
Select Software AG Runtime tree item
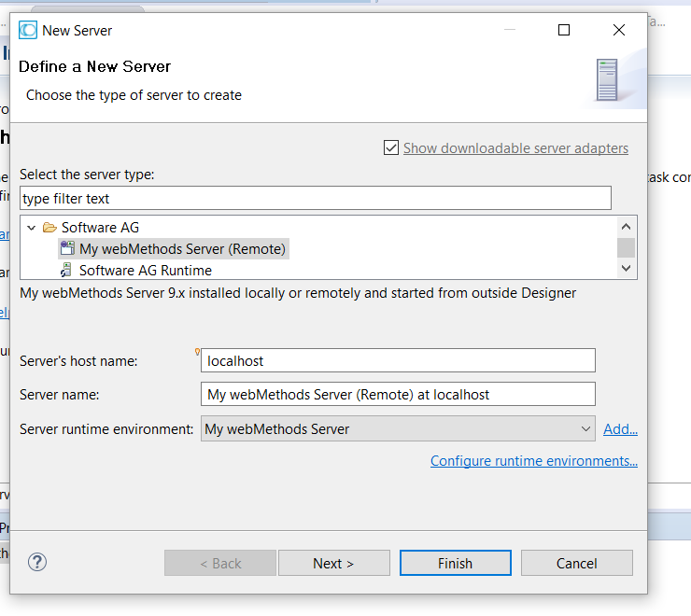click(x=145, y=271)
